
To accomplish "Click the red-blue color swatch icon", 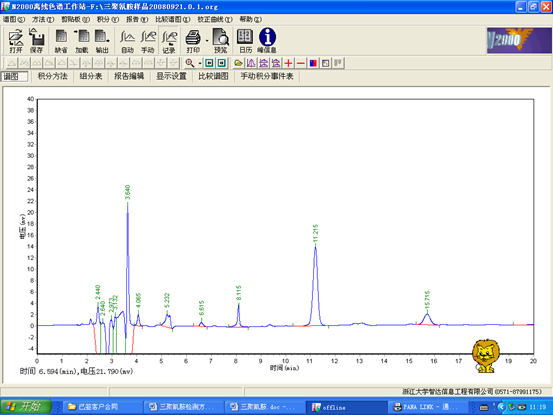I will [313, 63].
